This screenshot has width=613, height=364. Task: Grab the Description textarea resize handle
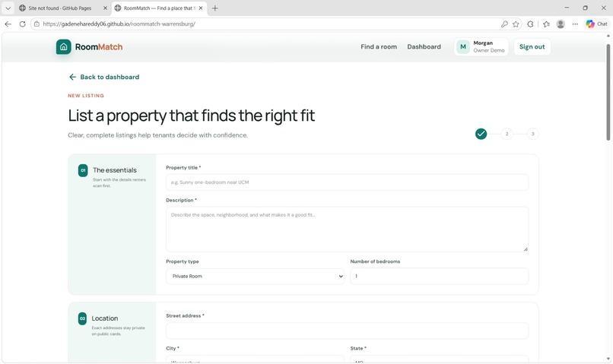click(x=526, y=249)
